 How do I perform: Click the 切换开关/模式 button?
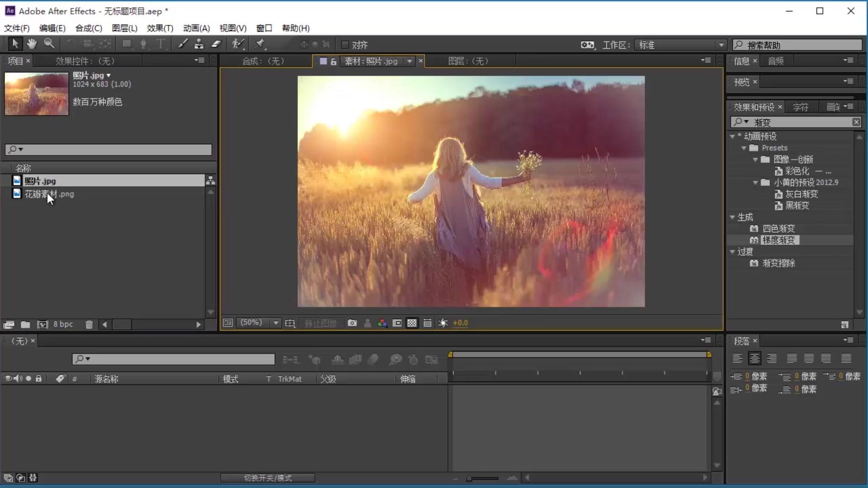268,478
